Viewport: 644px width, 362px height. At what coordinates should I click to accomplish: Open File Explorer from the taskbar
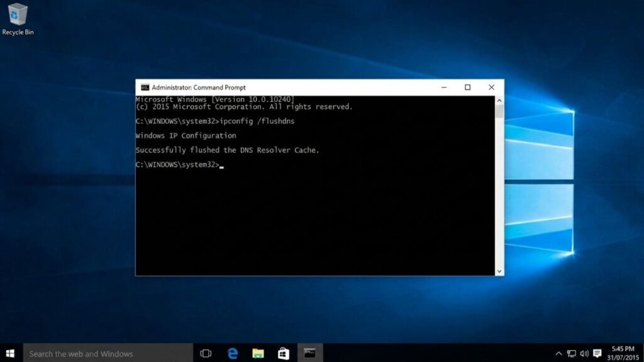coord(258,353)
